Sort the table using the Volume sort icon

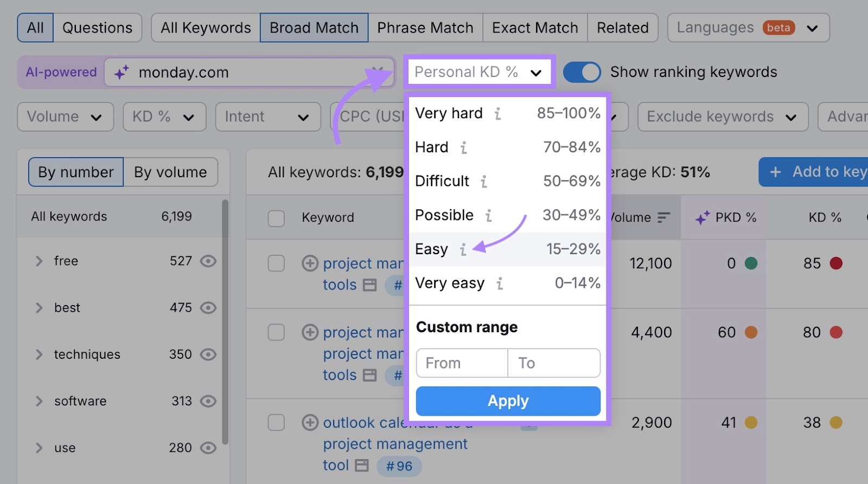pos(663,217)
